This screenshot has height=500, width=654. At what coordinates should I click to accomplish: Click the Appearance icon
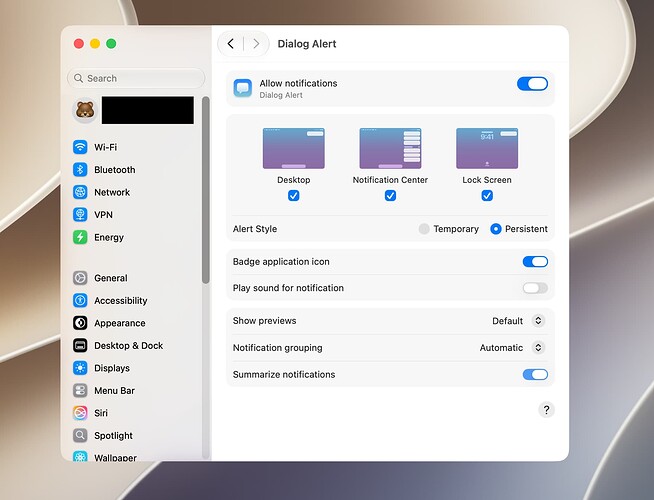(x=80, y=323)
